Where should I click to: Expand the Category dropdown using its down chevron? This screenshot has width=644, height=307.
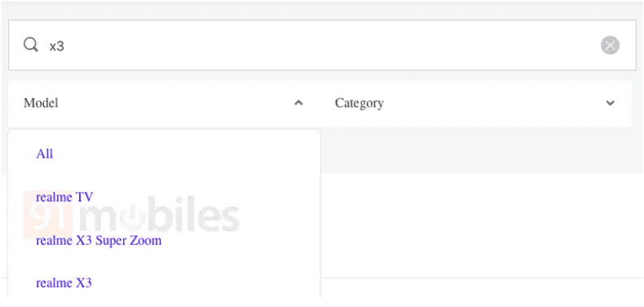(611, 103)
